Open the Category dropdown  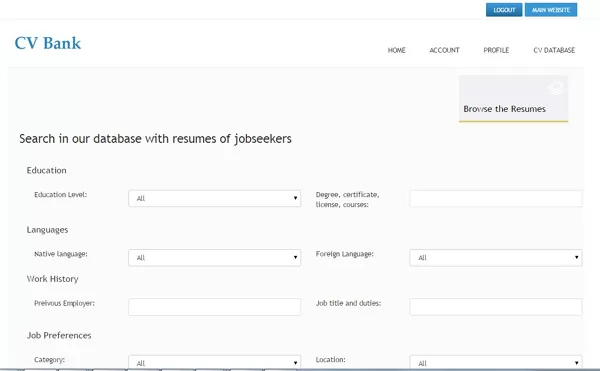coord(214,363)
